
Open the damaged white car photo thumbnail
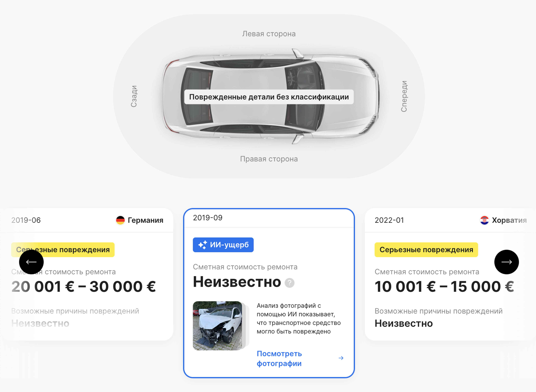pos(218,326)
